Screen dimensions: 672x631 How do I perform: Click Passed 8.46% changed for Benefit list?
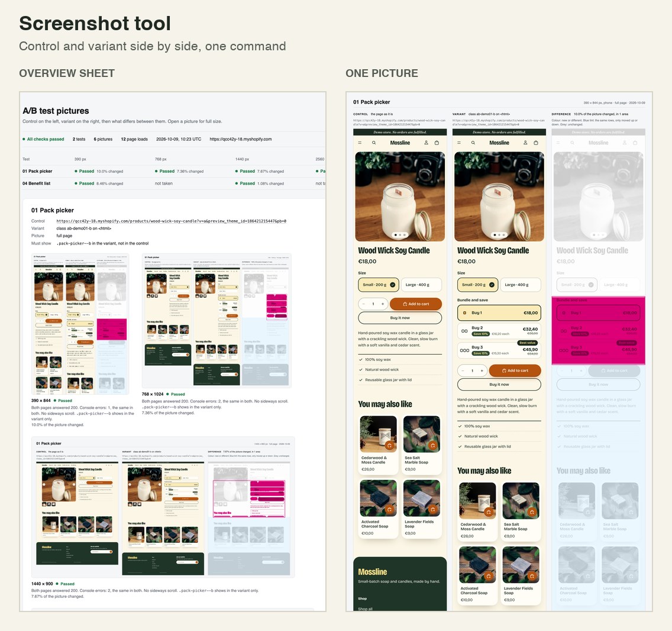pyautogui.click(x=99, y=183)
